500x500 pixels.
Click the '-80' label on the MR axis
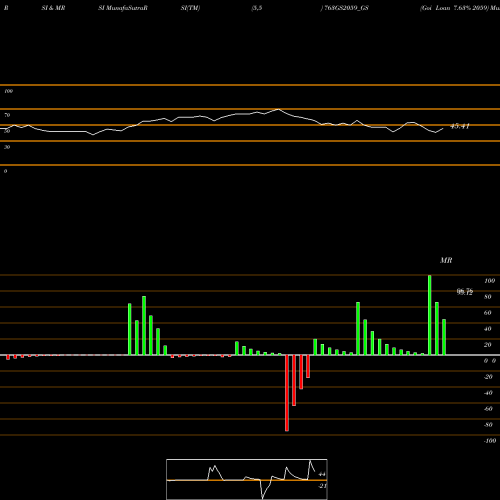[x=488, y=425]
